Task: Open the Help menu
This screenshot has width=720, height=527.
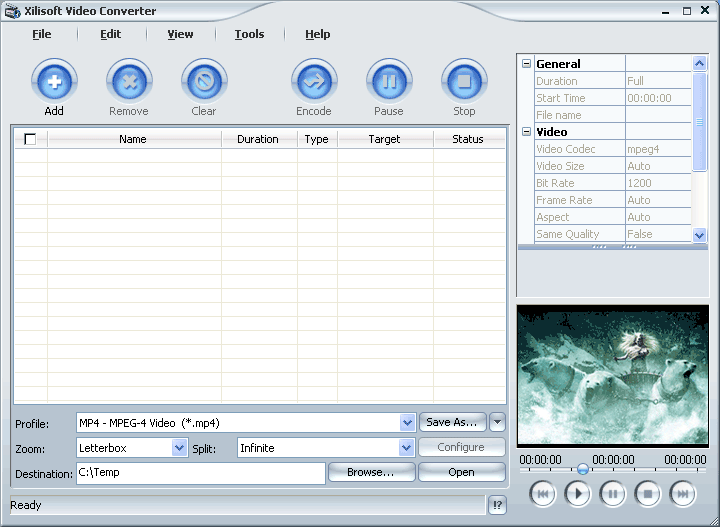Action: click(318, 34)
